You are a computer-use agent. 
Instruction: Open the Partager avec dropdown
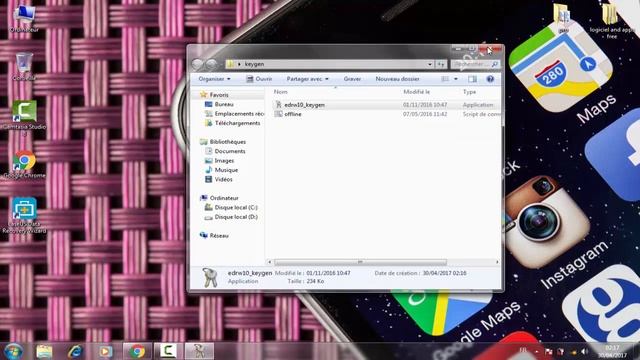pyautogui.click(x=307, y=79)
